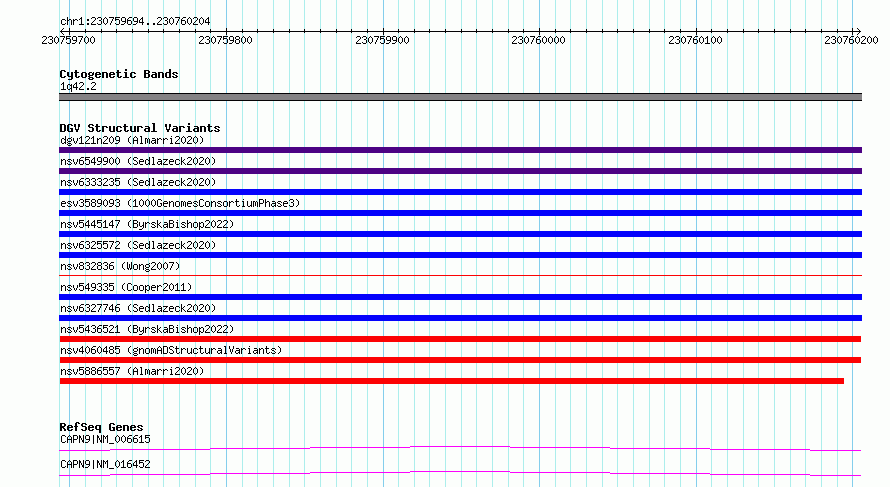This screenshot has width=890, height=487.
Task: Select the purple nsv6549900 variant bar
Action: click(460, 171)
